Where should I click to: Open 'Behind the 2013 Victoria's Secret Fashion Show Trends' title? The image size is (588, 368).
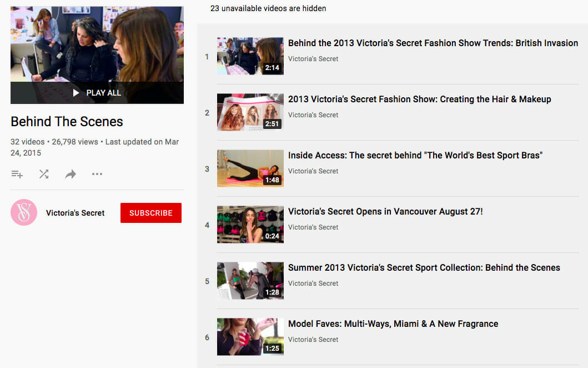pyautogui.click(x=433, y=43)
